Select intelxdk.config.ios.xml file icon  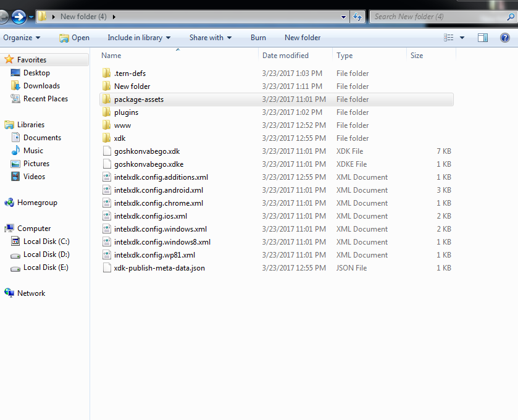click(107, 216)
